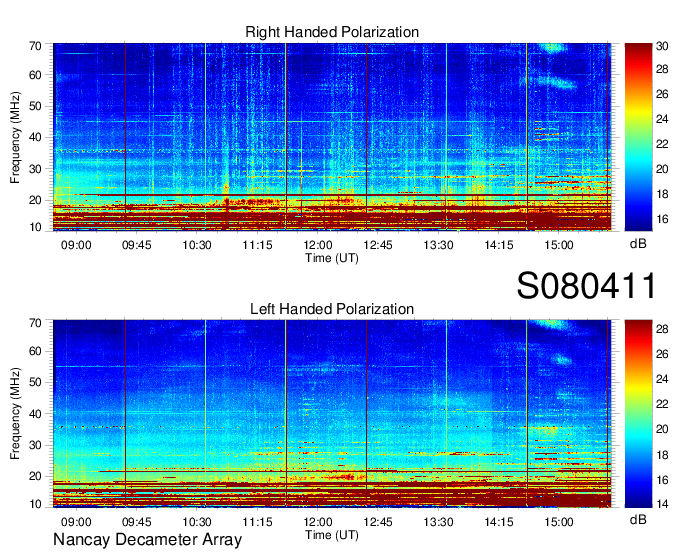Click the Right Handed plot color bar

(638, 137)
